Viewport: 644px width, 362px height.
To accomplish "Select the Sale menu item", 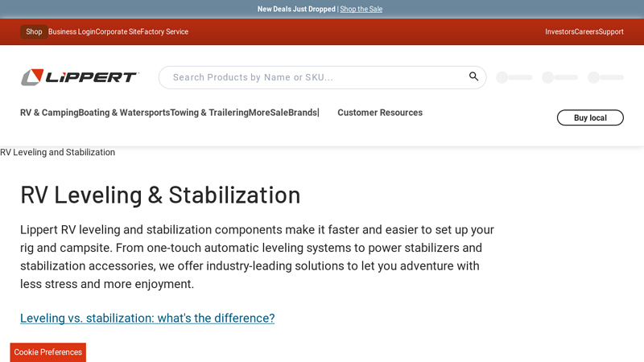I will click(x=279, y=113).
